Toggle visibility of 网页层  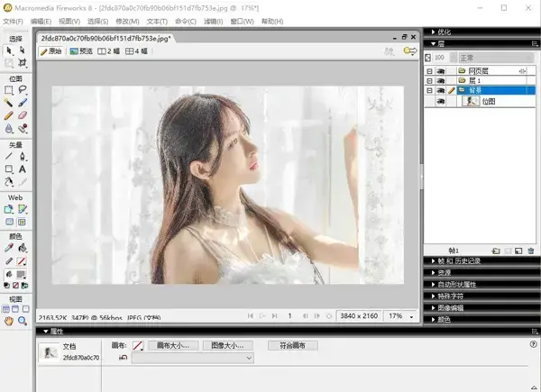click(x=441, y=71)
